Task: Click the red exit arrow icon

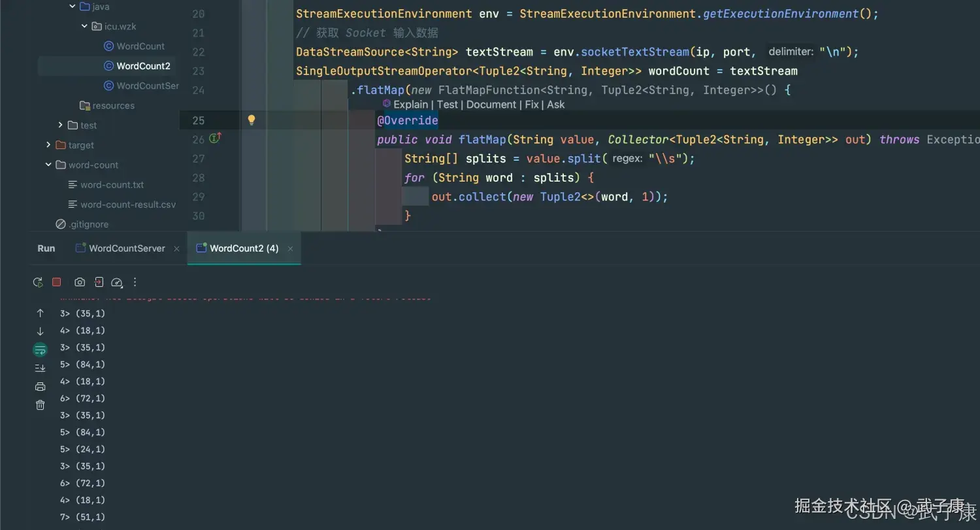Action: tap(99, 282)
